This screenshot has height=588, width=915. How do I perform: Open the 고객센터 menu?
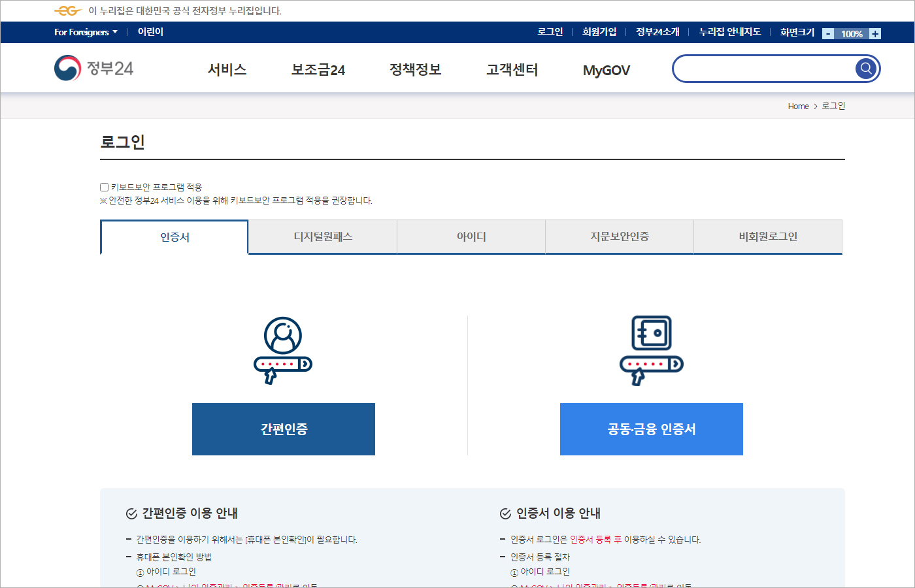(512, 70)
